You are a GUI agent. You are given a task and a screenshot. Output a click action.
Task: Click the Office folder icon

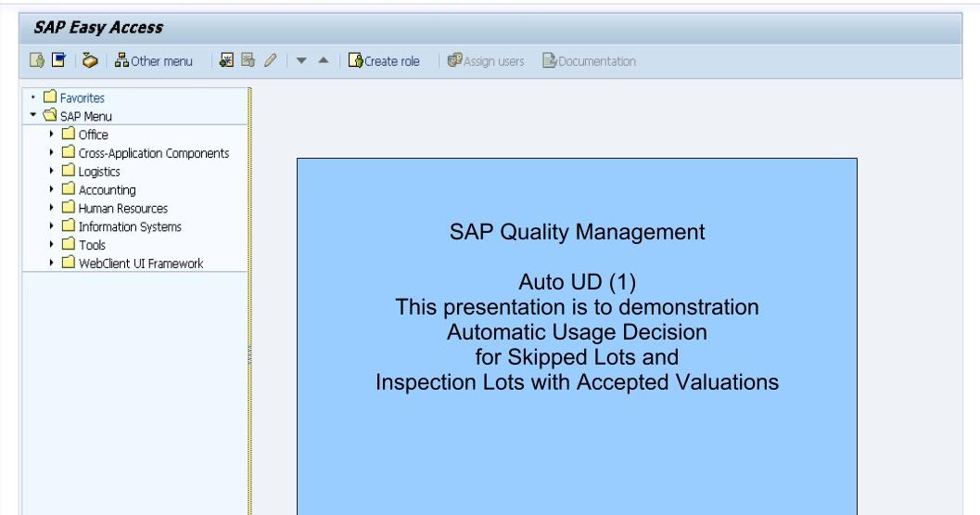coord(68,134)
